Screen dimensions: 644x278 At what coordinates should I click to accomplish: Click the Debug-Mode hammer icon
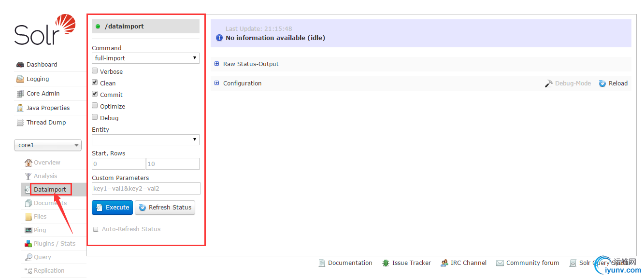[x=548, y=83]
